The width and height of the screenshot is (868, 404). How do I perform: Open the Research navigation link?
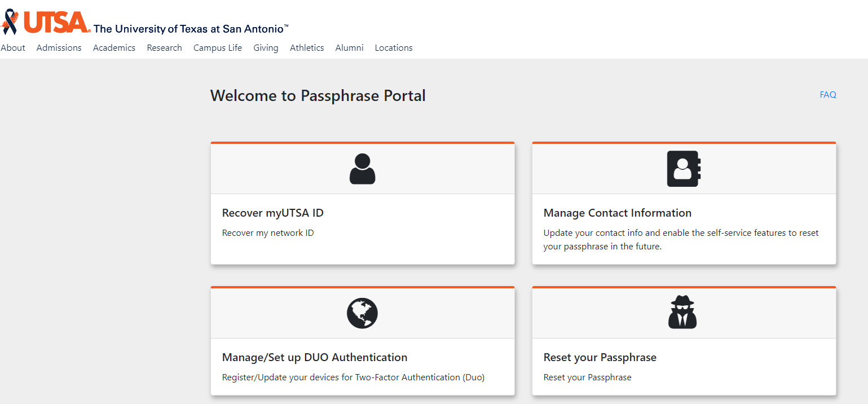(x=164, y=47)
